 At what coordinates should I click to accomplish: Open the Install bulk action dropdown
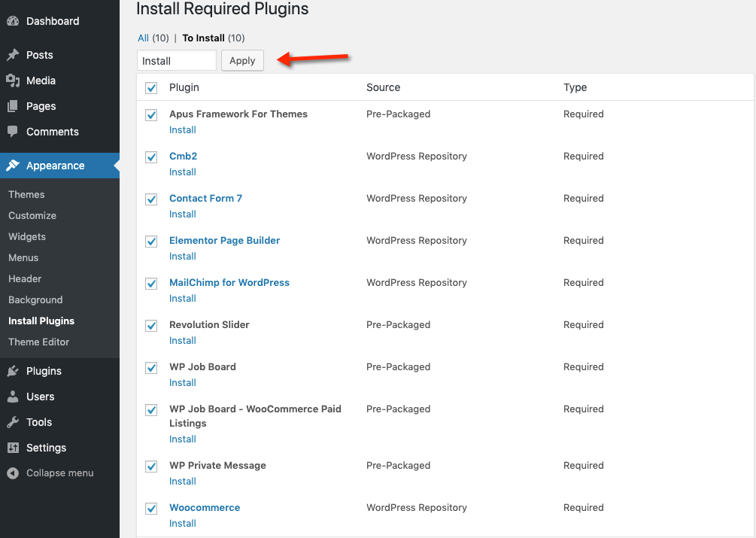pyautogui.click(x=177, y=61)
